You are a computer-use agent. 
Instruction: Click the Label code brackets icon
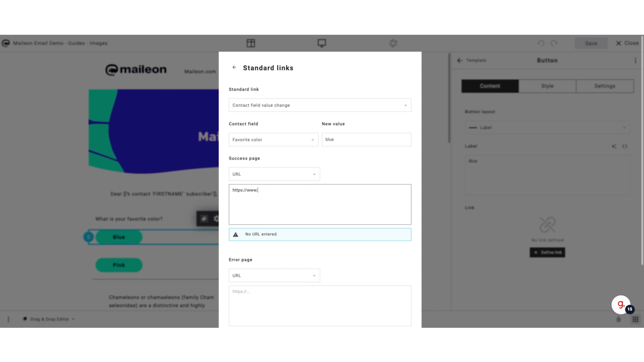(x=625, y=146)
